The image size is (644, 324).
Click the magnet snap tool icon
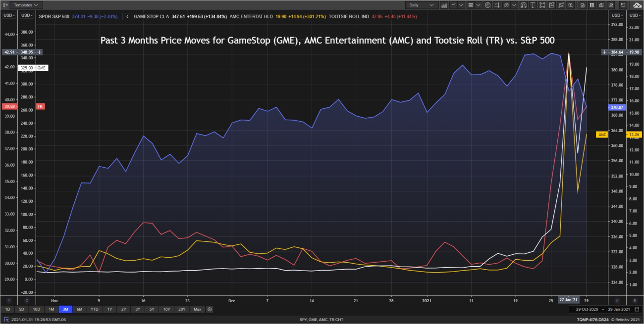point(523,5)
